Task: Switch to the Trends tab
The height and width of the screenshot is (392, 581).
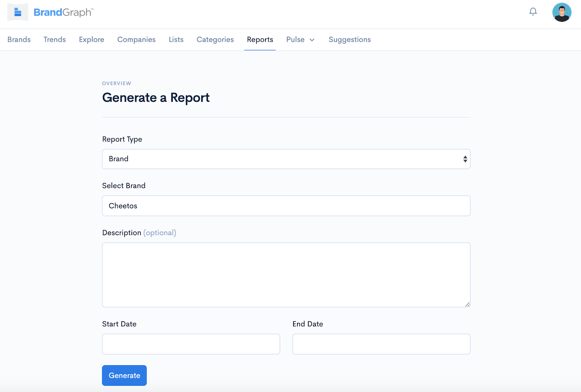Action: 54,40
